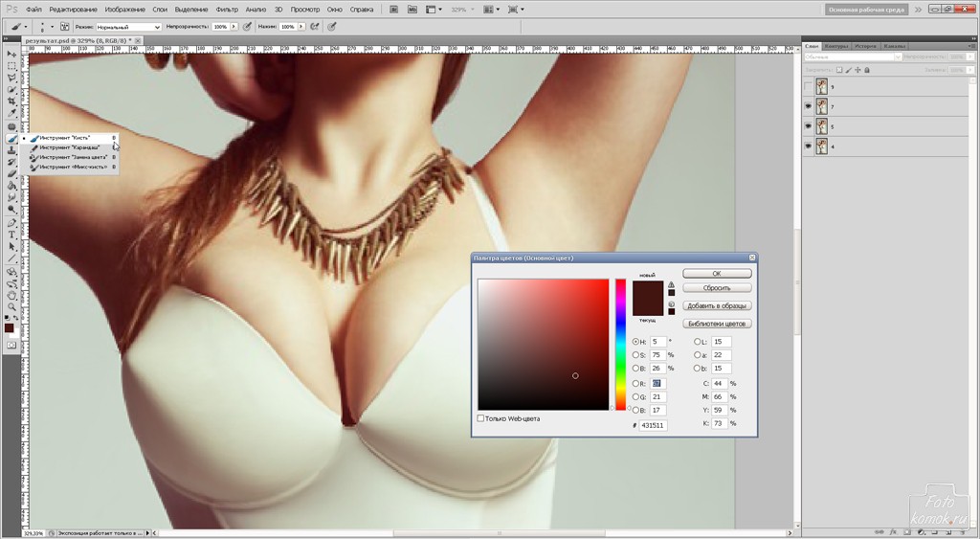The width and height of the screenshot is (980, 539).
Task: Click Add to Swatches button
Action: (x=717, y=305)
